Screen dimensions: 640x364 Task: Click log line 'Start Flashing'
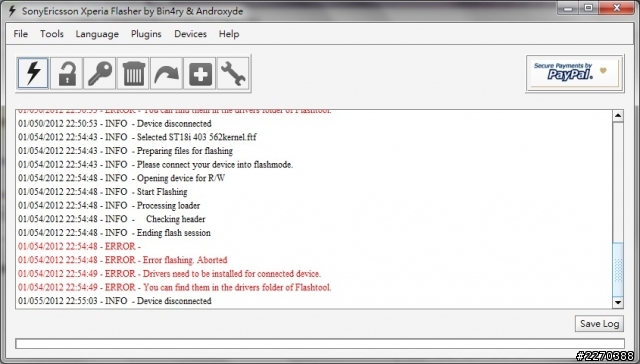coord(103,192)
